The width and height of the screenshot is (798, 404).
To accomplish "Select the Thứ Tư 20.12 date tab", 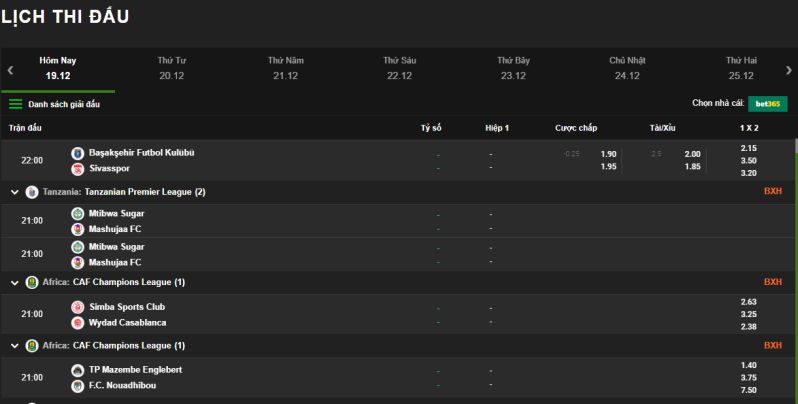I will 172,68.
